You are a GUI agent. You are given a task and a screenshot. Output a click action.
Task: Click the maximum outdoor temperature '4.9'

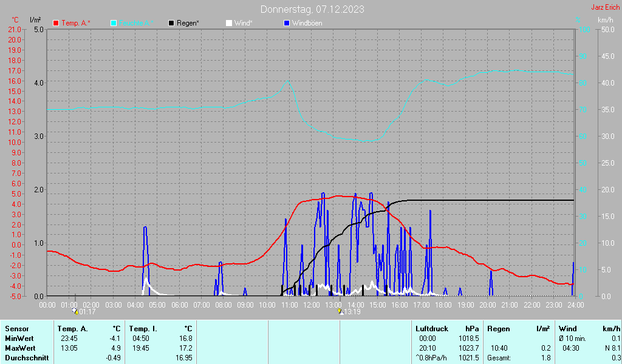click(x=116, y=348)
